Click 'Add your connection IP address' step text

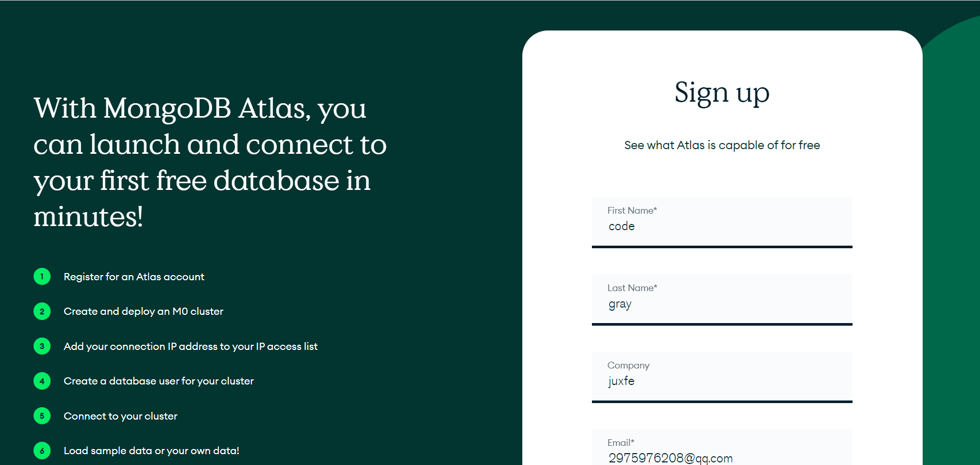190,346
